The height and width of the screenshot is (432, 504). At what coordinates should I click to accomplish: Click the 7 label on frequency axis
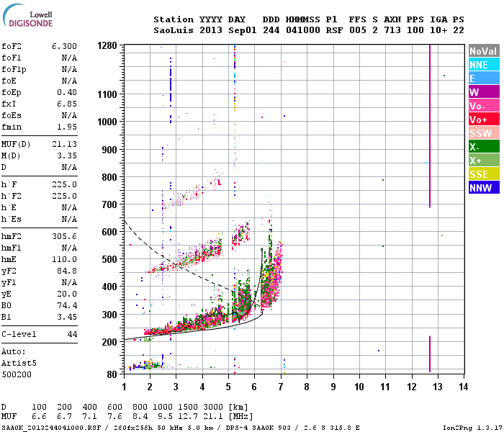point(281,387)
